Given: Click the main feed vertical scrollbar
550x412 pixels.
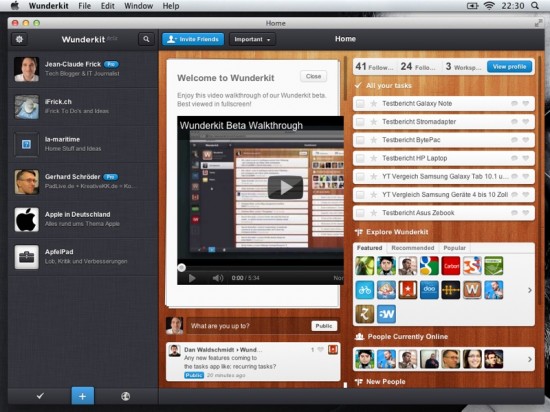Looking at the screenshot, I should pos(345,79).
